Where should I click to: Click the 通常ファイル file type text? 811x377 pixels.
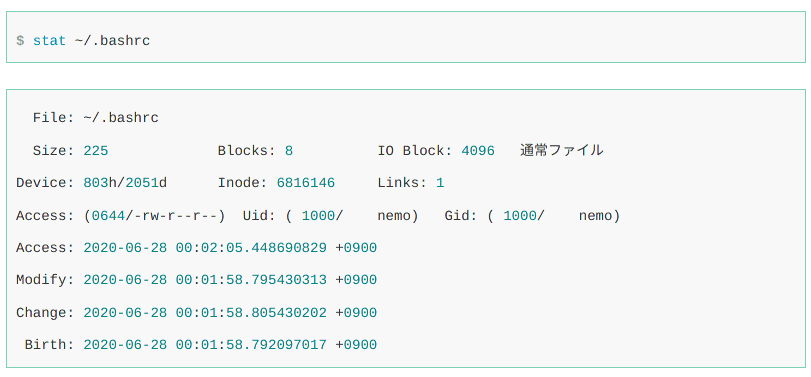click(x=562, y=150)
